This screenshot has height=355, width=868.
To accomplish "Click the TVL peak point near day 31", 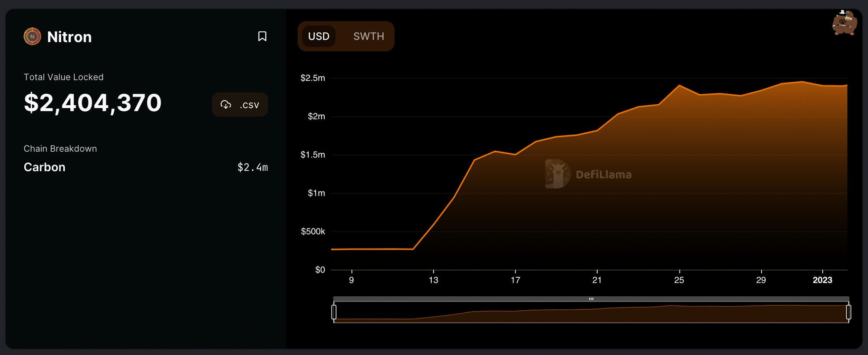I will (802, 82).
